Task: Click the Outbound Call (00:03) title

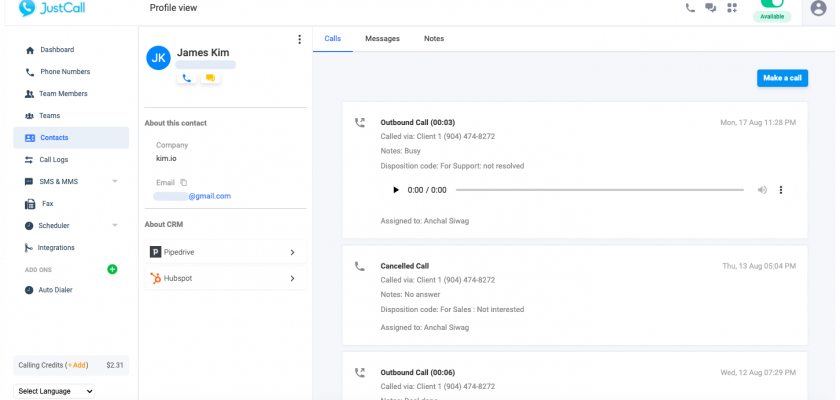Action: pyautogui.click(x=418, y=123)
